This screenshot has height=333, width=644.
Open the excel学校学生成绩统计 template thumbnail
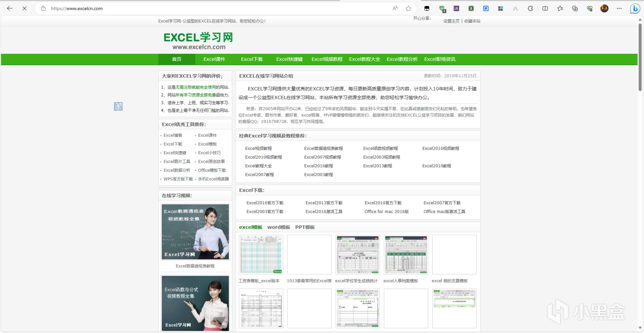pos(358,255)
